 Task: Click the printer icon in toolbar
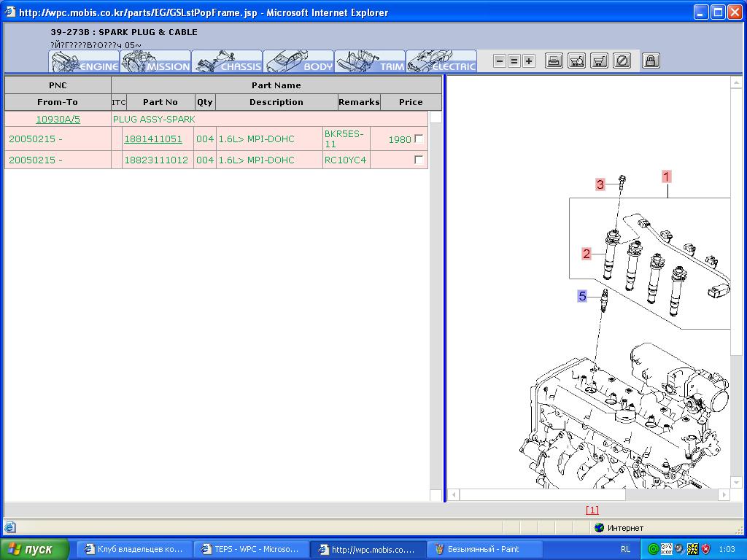pyautogui.click(x=554, y=61)
